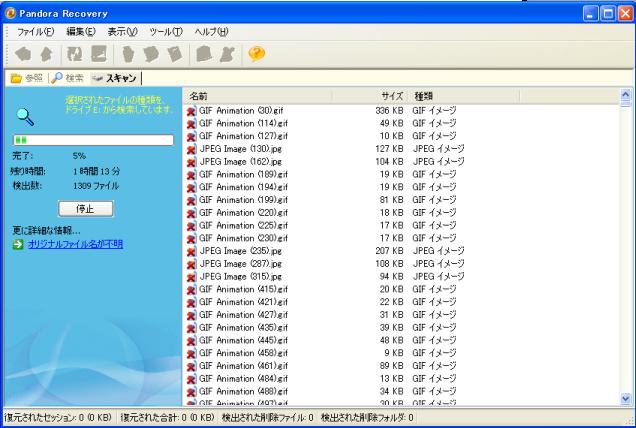
Task: Sort by the 種類 column header
Action: (463, 96)
